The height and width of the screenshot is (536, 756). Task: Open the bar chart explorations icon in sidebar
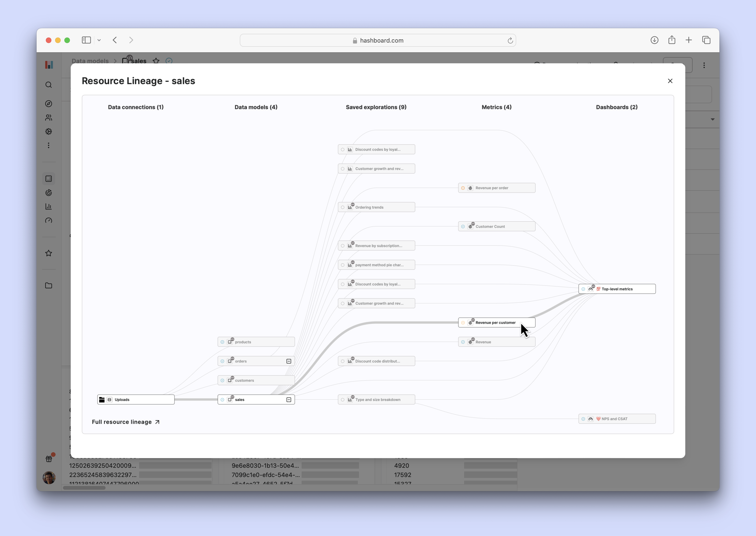[49, 207]
